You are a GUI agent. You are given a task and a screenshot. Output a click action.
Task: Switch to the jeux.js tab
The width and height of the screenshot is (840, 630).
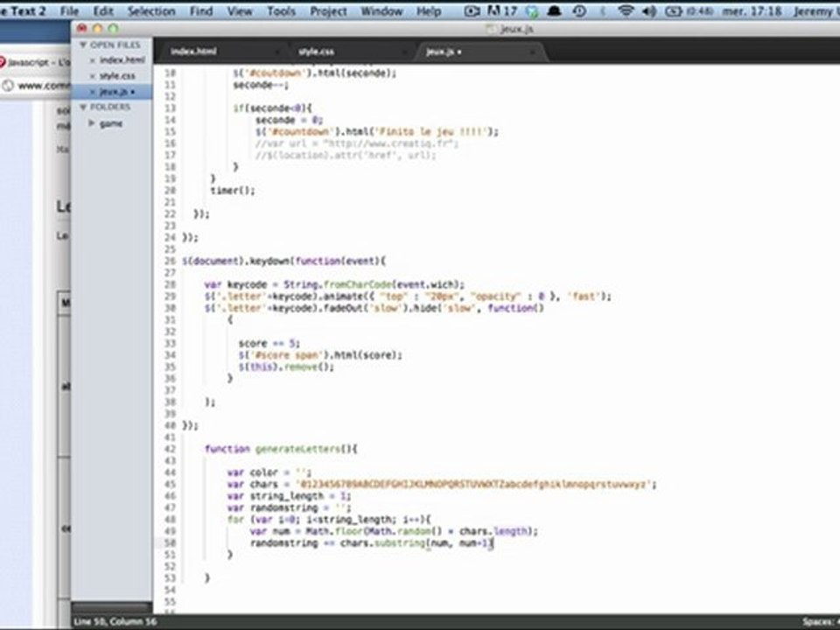[441, 52]
